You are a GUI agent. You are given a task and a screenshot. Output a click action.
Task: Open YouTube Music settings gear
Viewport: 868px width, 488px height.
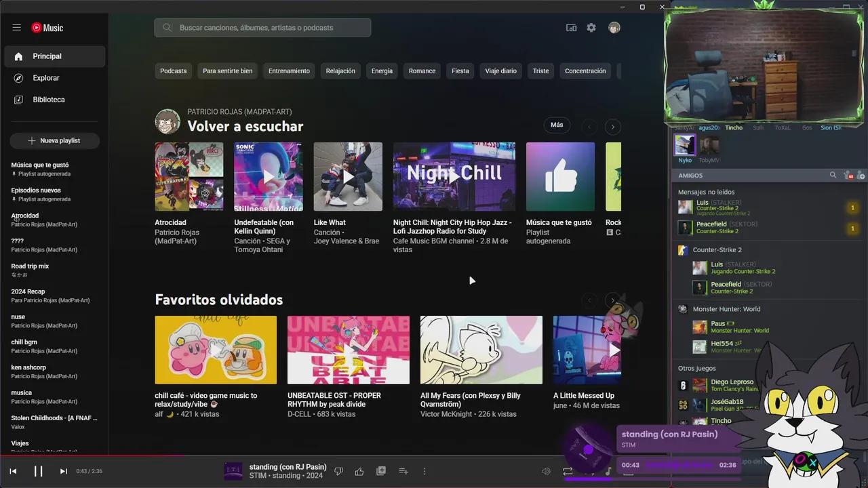(x=591, y=28)
